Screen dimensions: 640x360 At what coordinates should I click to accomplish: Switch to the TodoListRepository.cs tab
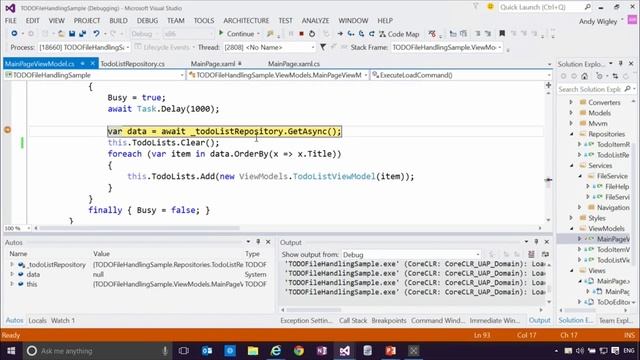pyautogui.click(x=132, y=64)
